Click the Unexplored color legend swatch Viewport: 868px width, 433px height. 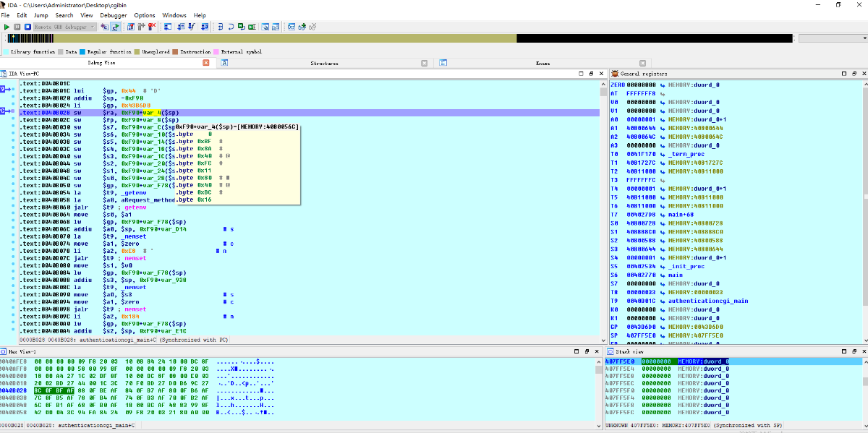coord(137,52)
